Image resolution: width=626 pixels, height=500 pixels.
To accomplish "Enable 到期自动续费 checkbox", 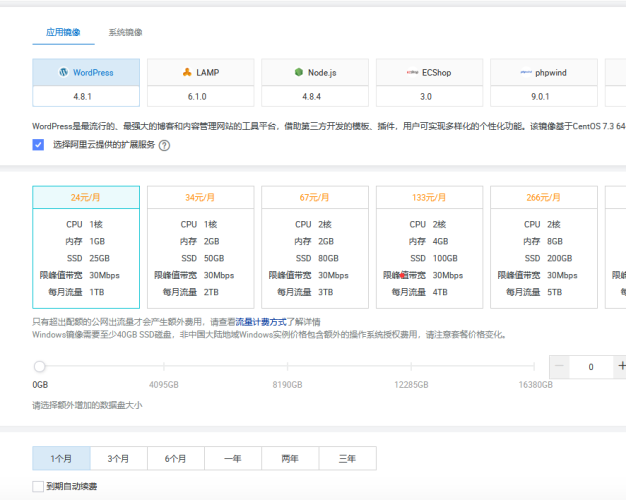I will point(38,486).
